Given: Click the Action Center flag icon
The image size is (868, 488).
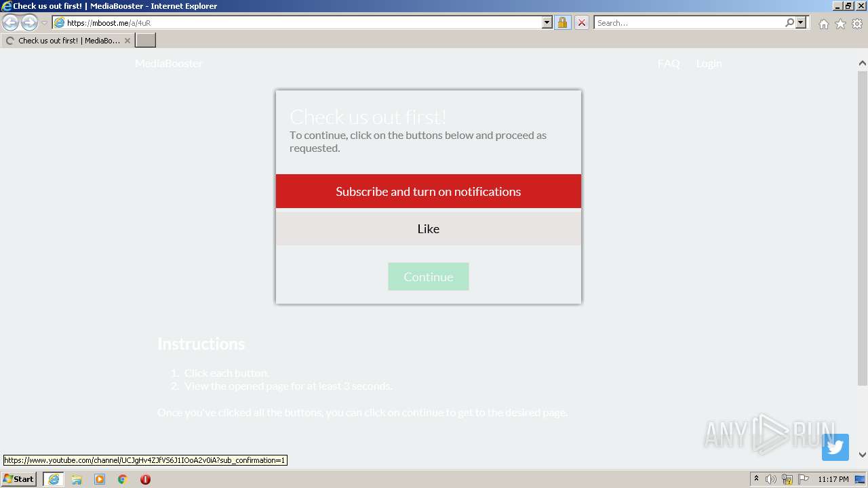Looking at the screenshot, I should pyautogui.click(x=804, y=479).
